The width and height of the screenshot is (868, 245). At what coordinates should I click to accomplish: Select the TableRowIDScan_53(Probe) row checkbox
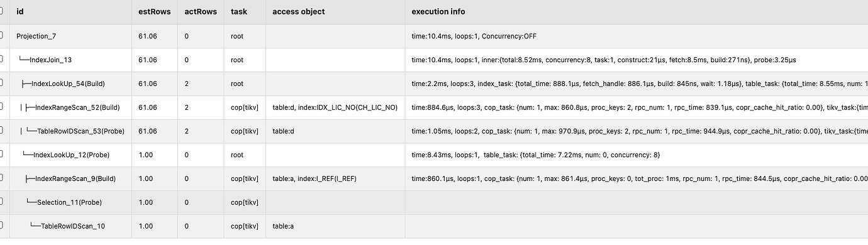[2, 131]
